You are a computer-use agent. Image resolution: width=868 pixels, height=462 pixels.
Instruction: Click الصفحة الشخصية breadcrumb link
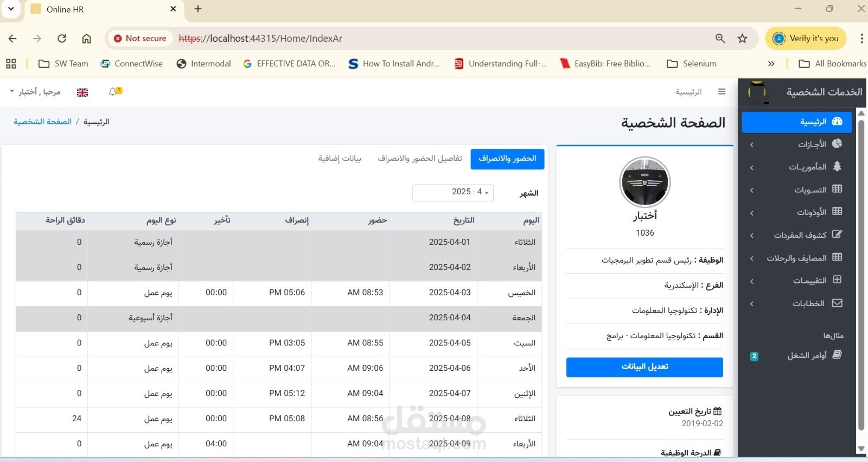43,122
